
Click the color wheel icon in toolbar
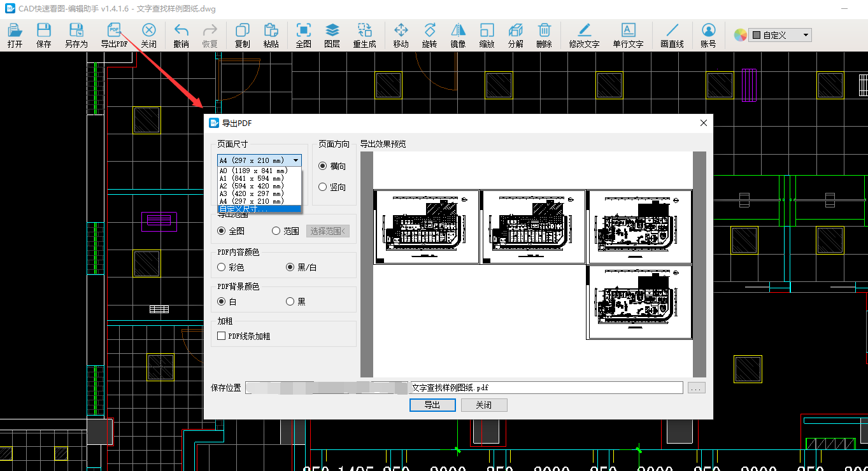pyautogui.click(x=740, y=35)
